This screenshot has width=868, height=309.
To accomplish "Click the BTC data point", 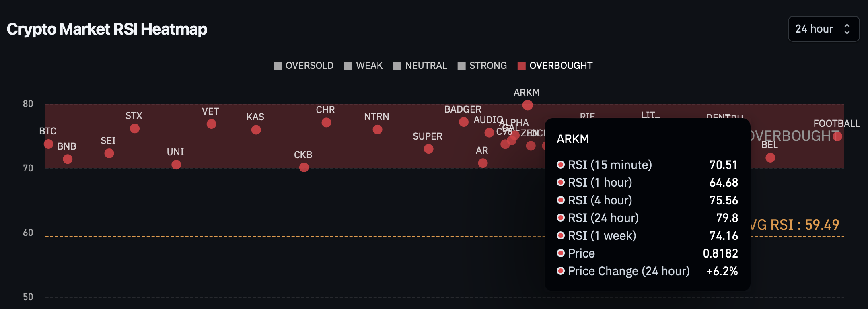I will tap(49, 144).
